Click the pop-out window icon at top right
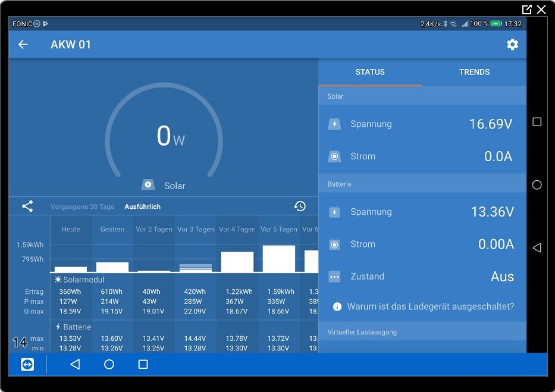This screenshot has height=392, width=555. point(526,9)
